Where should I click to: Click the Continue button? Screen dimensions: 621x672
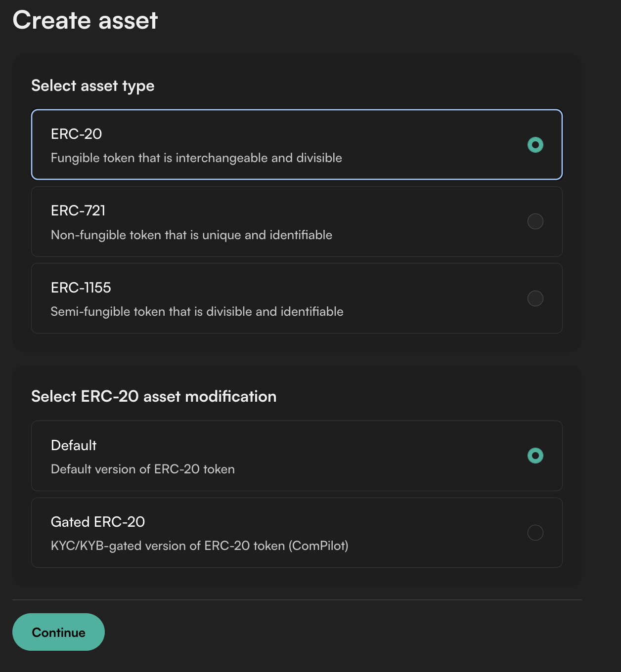[58, 632]
